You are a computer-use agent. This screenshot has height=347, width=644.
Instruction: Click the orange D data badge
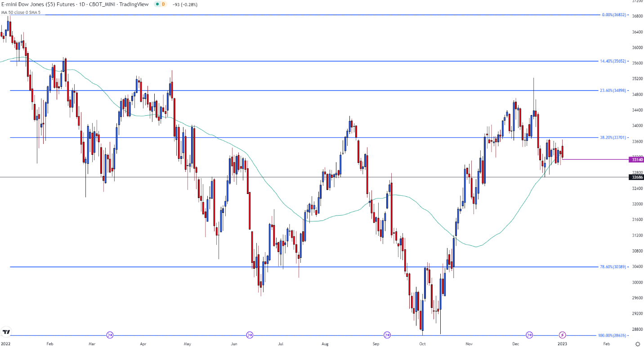(x=163, y=4)
